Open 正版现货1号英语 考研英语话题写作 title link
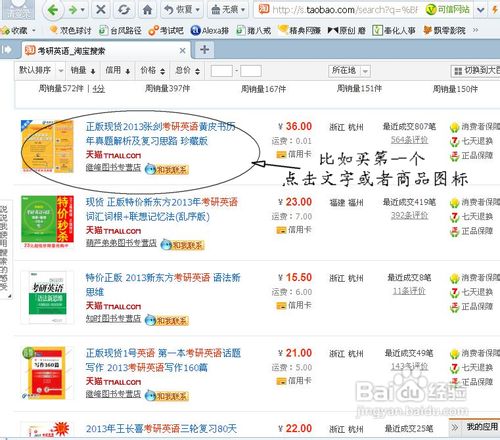Screen dimensions: 500x440 [x=163, y=360]
